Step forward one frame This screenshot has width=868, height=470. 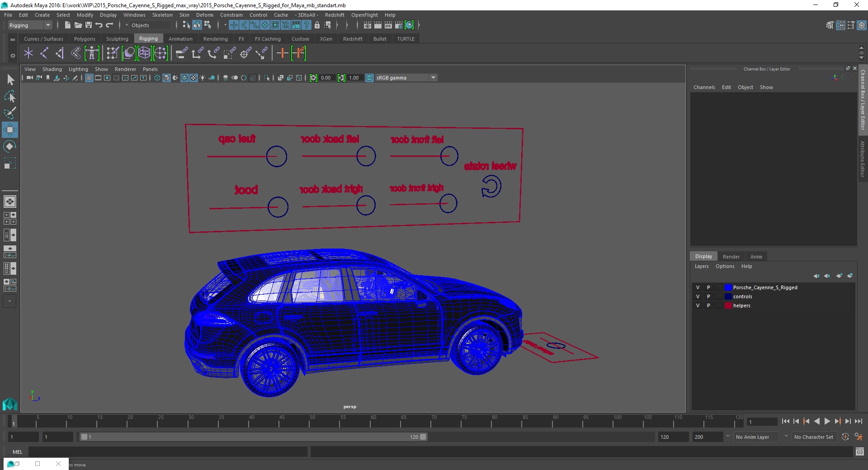click(x=848, y=421)
